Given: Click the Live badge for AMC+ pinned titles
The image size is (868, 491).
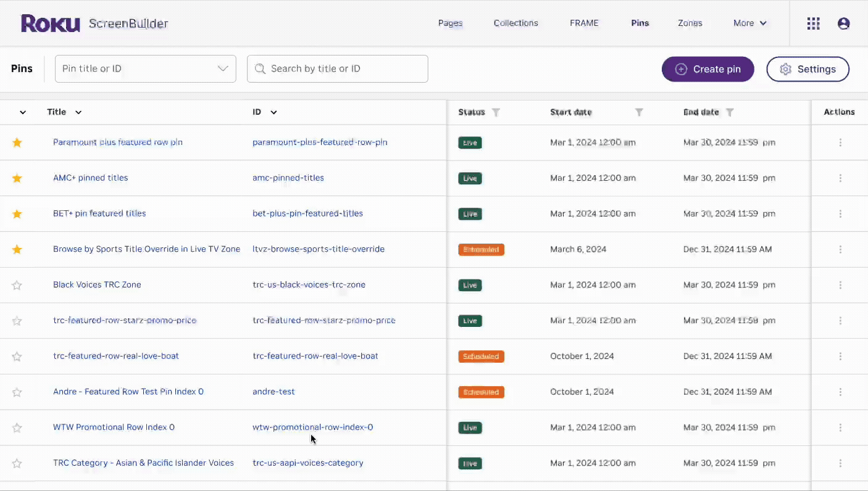Looking at the screenshot, I should [x=470, y=178].
